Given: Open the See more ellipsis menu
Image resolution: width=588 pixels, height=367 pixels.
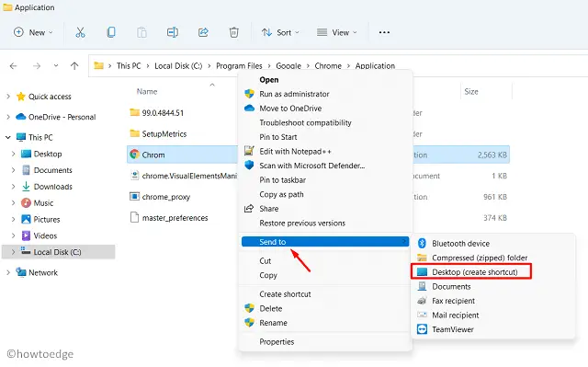Looking at the screenshot, I should [384, 32].
